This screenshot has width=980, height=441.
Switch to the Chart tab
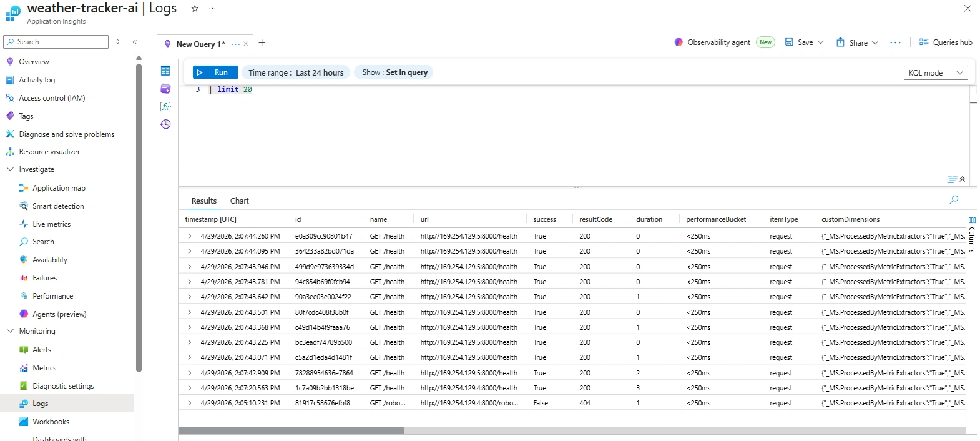(x=239, y=201)
